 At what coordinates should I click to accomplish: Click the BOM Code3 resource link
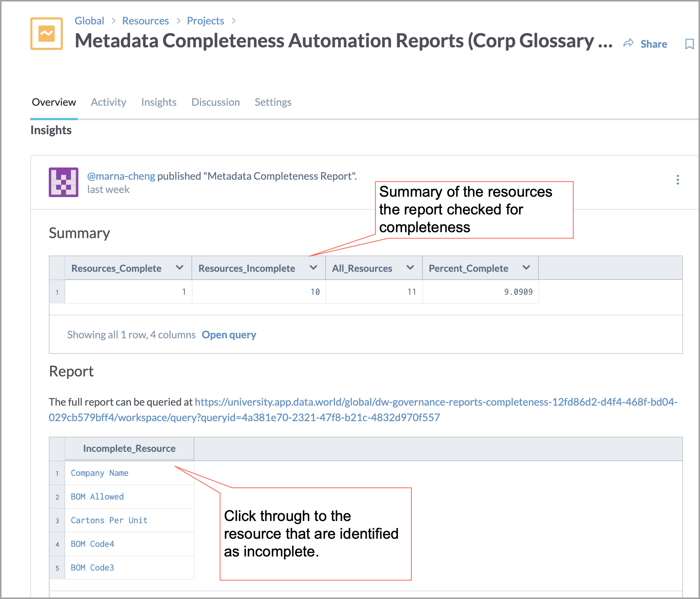tap(92, 568)
